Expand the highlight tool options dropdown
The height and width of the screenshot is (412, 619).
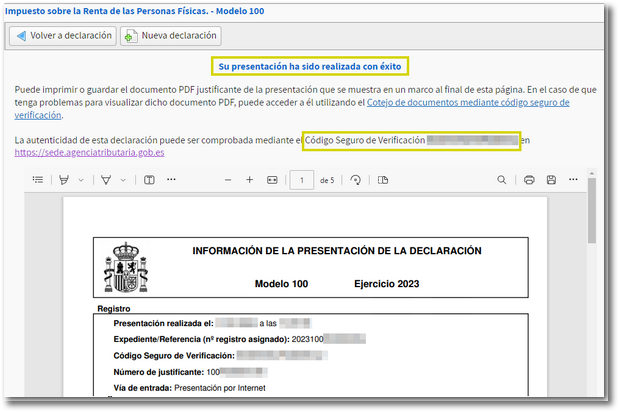click(x=81, y=180)
